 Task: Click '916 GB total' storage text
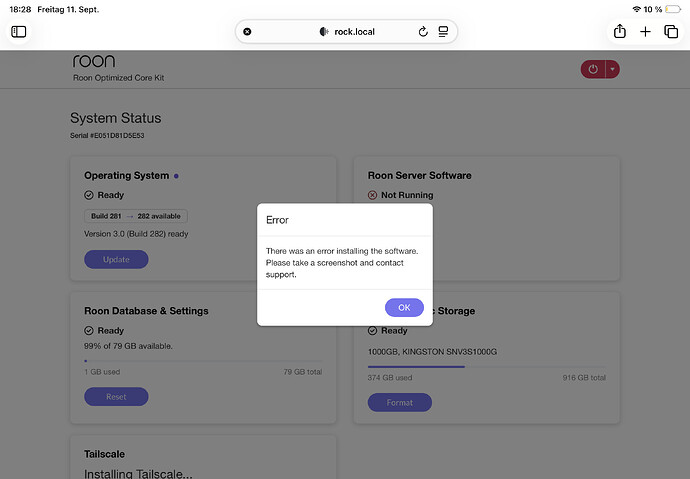point(584,377)
